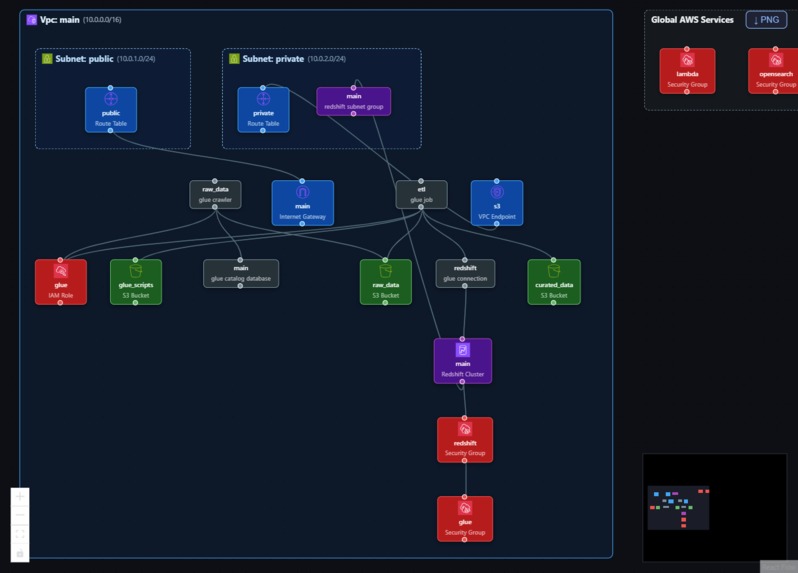This screenshot has width=798, height=573.
Task: Select the glue IAM Role node
Action: pyautogui.click(x=61, y=282)
